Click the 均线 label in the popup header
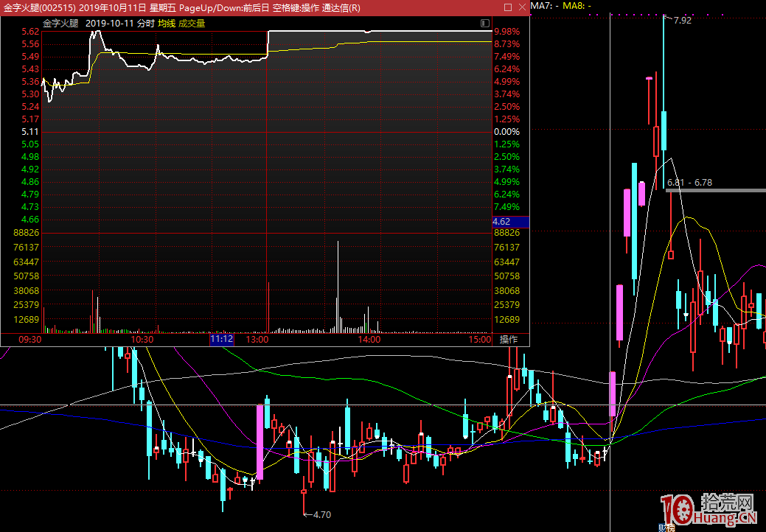 click(166, 24)
